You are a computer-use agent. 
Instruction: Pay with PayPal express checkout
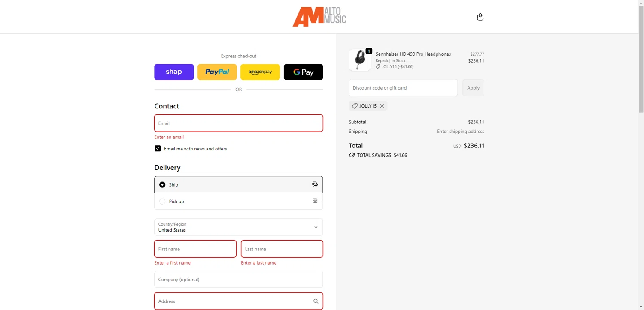pos(217,72)
